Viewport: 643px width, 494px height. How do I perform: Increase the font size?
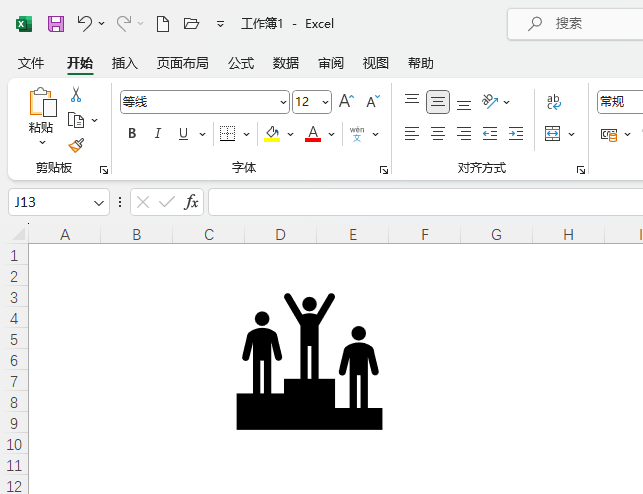coord(346,101)
